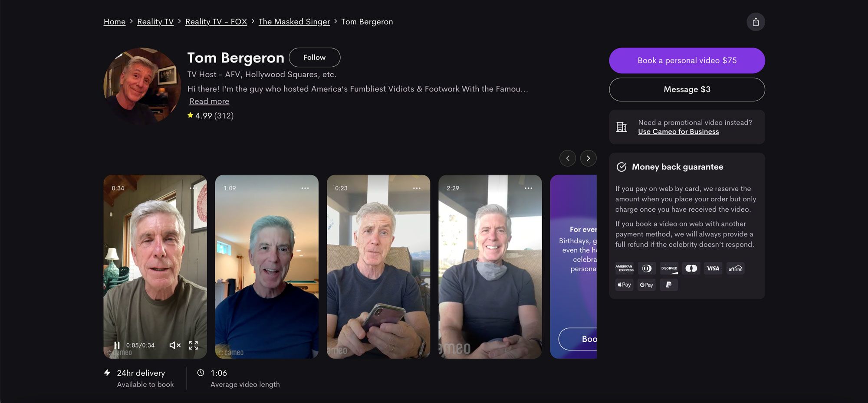The image size is (868, 403).
Task: Click the share icon at top right
Action: [756, 22]
